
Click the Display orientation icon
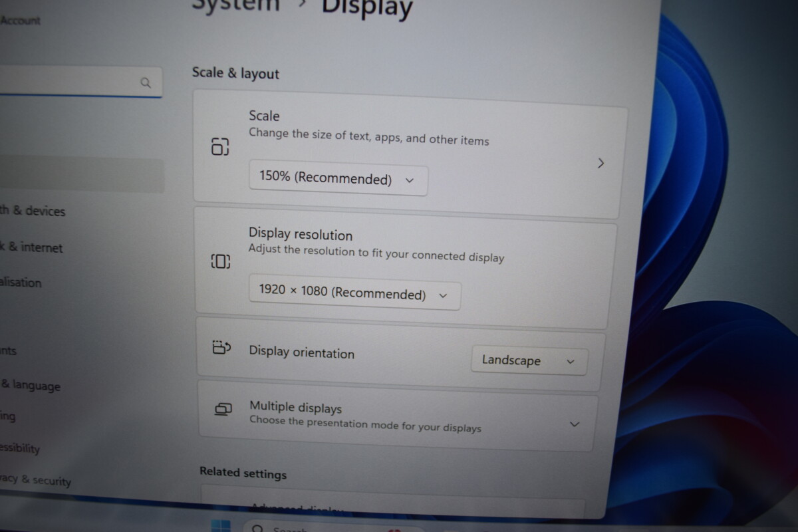tap(221, 348)
